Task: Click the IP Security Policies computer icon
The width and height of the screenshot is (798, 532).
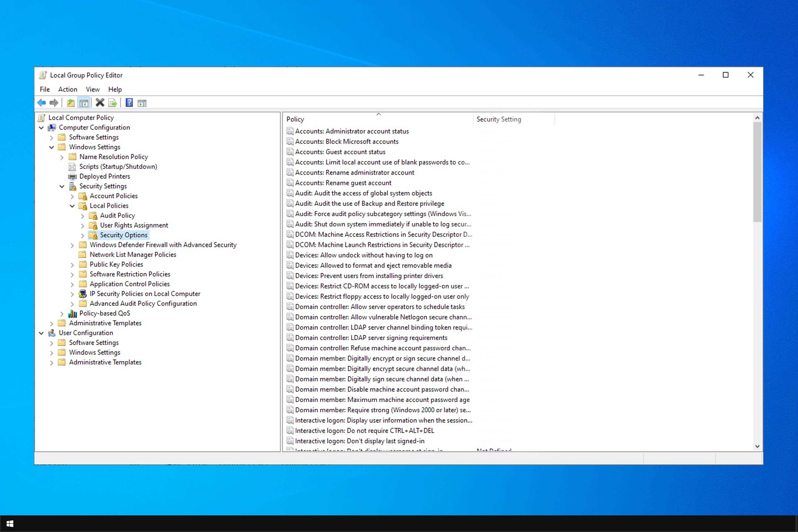Action: [83, 294]
